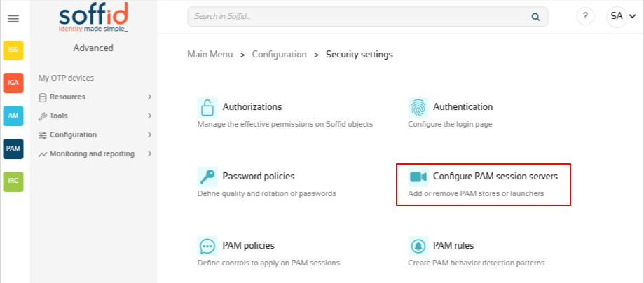Go to Main Menu breadcrumb link
This screenshot has height=283, width=644.
[x=210, y=54]
